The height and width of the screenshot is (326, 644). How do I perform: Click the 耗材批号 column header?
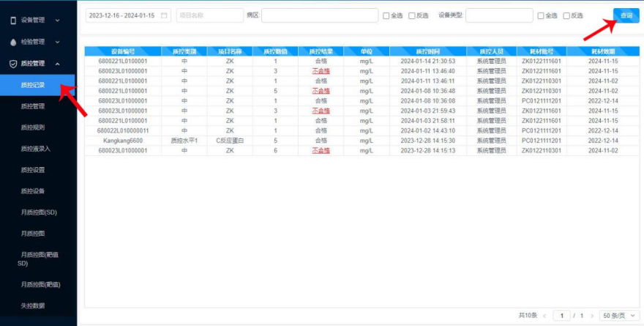click(542, 51)
